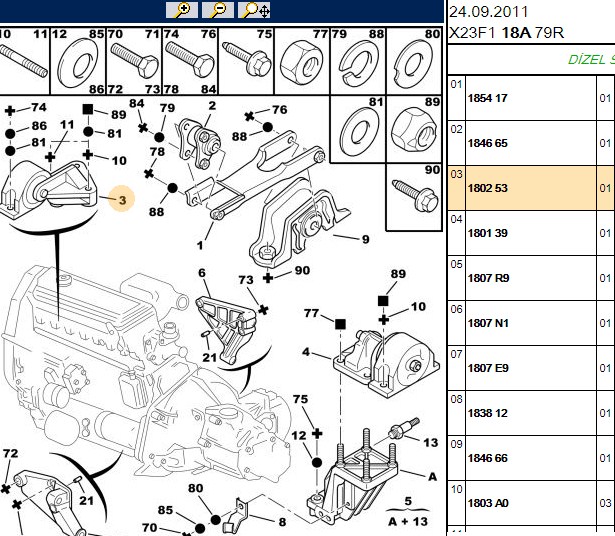Viewport: 615px width, 536px height.
Task: Click diagram callout 5 above A + 13
Action: [x=408, y=501]
